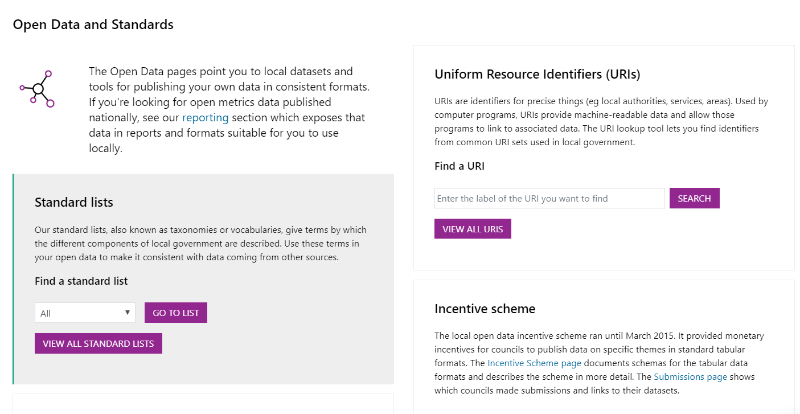The image size is (800, 414).
Task: Click the standard lists description text
Action: [201, 243]
